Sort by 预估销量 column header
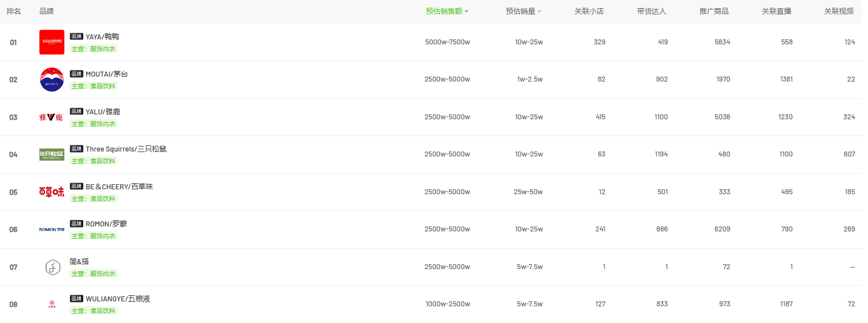The image size is (868, 323). coord(523,11)
